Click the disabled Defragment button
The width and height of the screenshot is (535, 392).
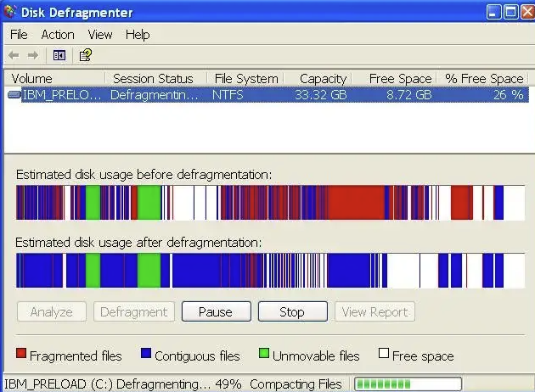[x=134, y=311]
